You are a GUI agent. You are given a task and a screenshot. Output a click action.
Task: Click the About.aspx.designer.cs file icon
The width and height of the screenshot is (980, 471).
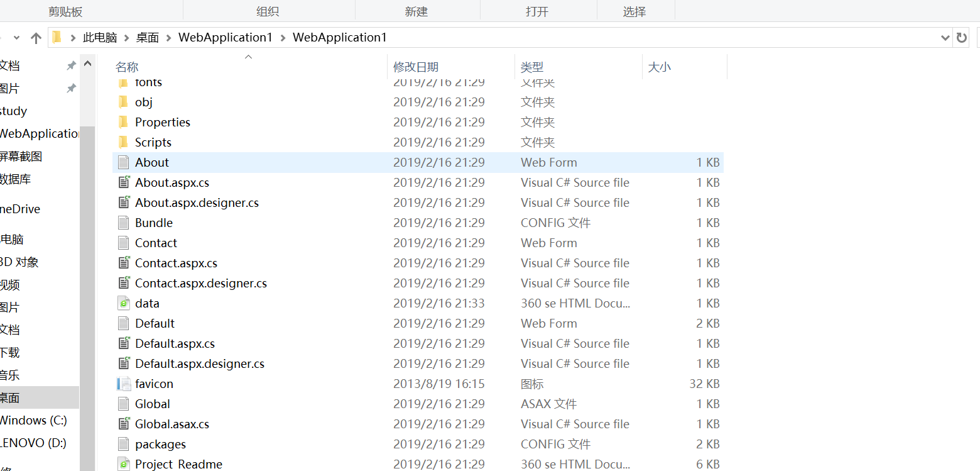pyautogui.click(x=124, y=202)
